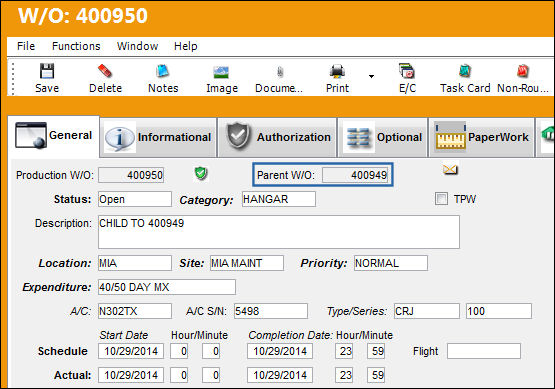Toggle the TPW checkbox
The height and width of the screenshot is (389, 555).
pos(441,199)
